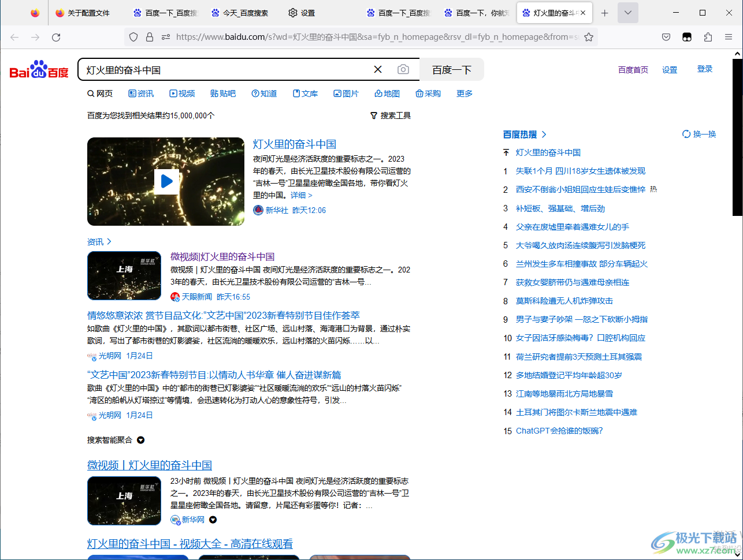The image size is (743, 560).
Task: Click the Baidu logo
Action: tap(39, 69)
